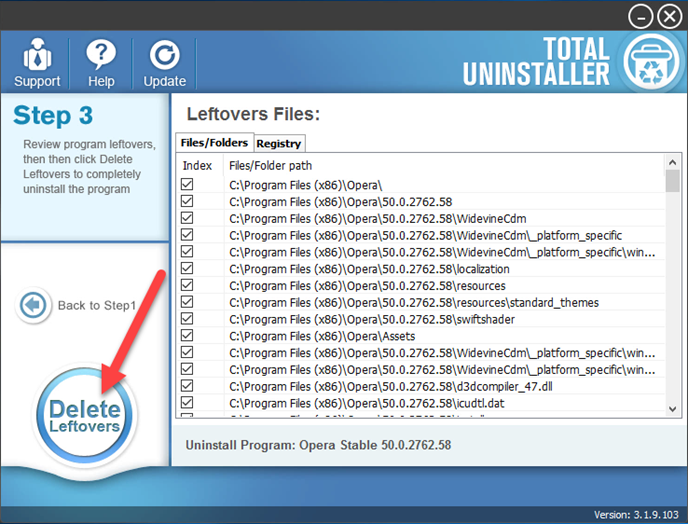Uncheck the WidevineCdm\_platform_specific row checkbox
Image resolution: width=688 pixels, height=524 pixels.
point(187,234)
